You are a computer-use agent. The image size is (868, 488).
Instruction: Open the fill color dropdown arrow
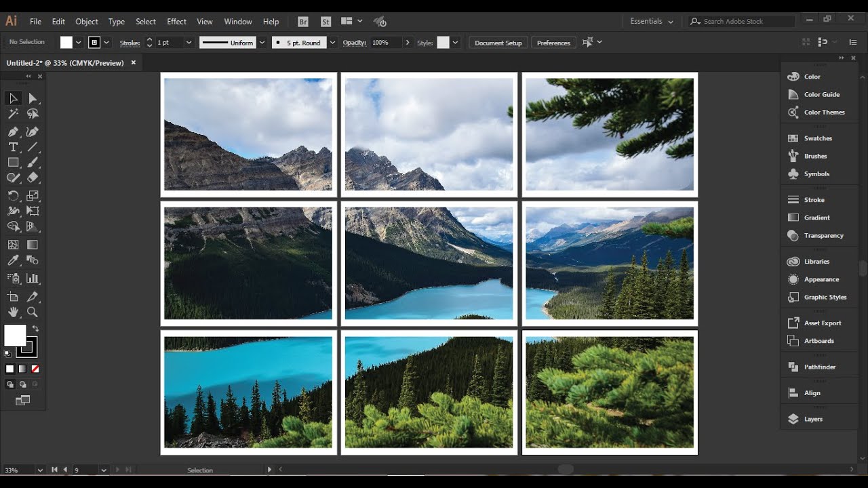click(79, 43)
